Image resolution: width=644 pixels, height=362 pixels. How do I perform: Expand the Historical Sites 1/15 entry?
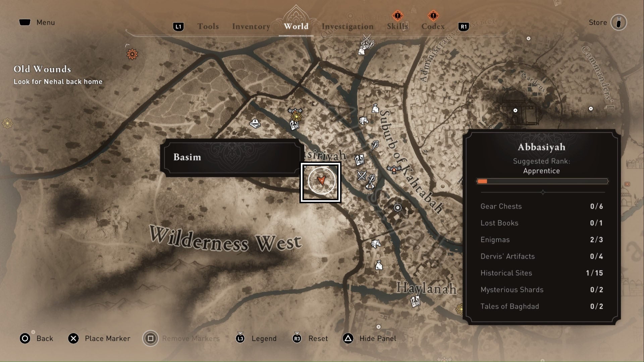tap(540, 273)
